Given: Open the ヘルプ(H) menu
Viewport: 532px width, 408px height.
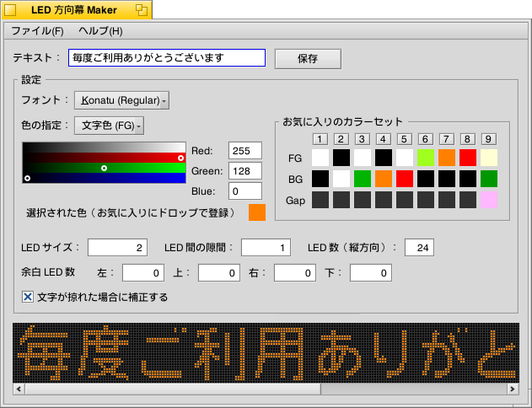Looking at the screenshot, I should click(x=100, y=31).
